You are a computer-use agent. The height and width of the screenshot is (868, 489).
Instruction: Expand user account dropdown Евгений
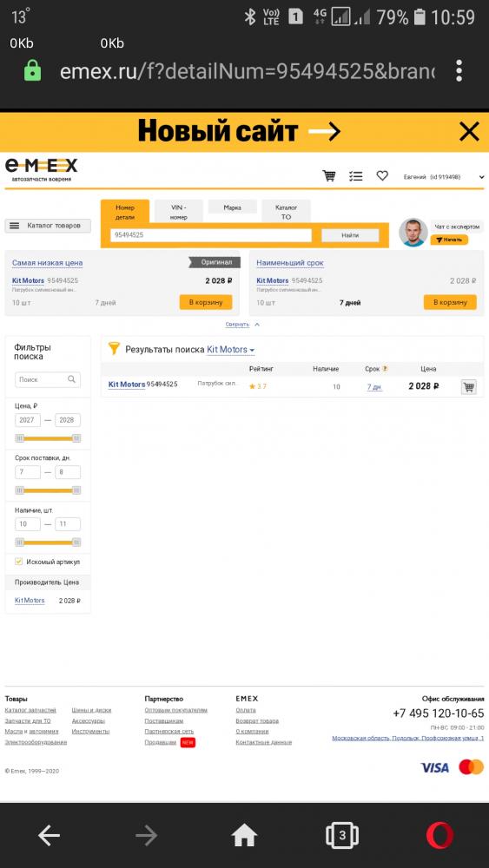pos(444,176)
